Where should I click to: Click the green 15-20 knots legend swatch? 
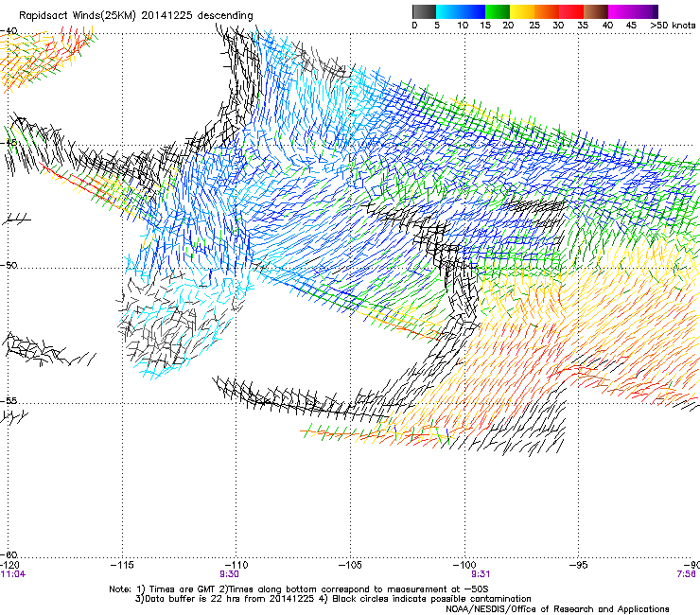498,11
